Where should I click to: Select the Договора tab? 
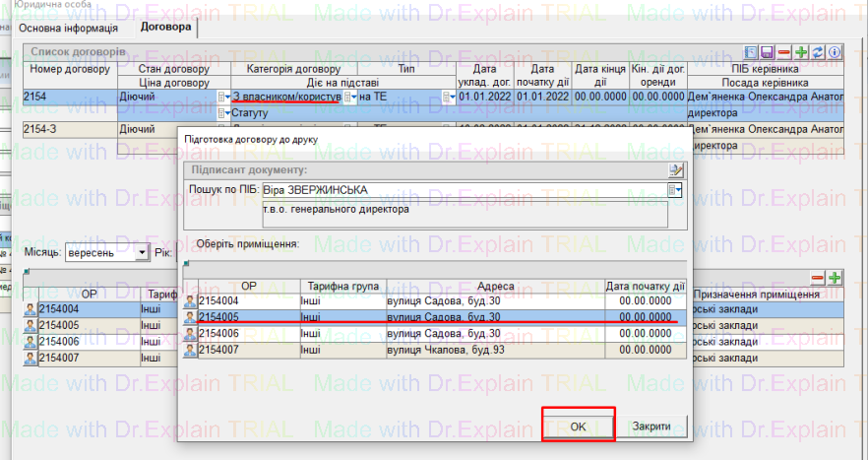point(165,28)
